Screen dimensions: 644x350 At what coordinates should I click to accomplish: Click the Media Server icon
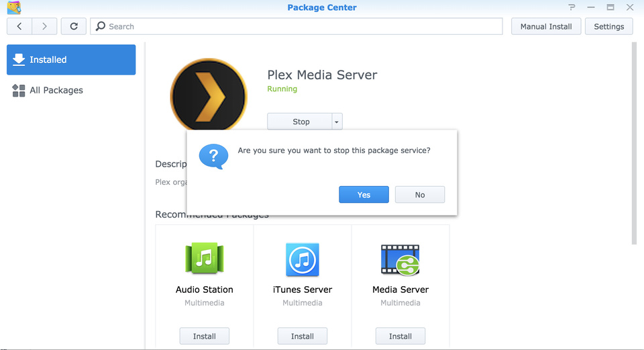(400, 259)
